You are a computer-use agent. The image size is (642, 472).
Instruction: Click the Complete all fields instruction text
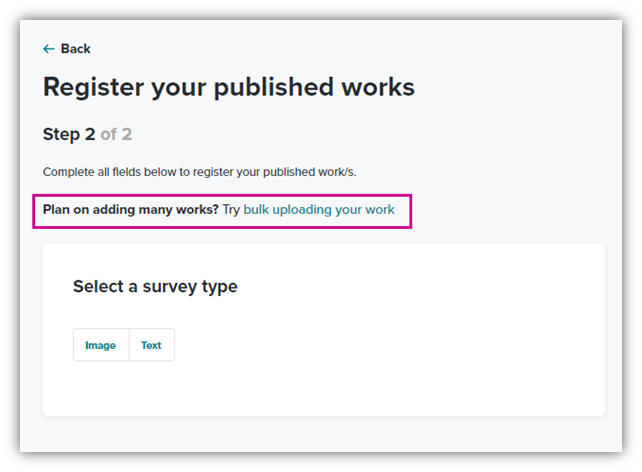tap(199, 172)
